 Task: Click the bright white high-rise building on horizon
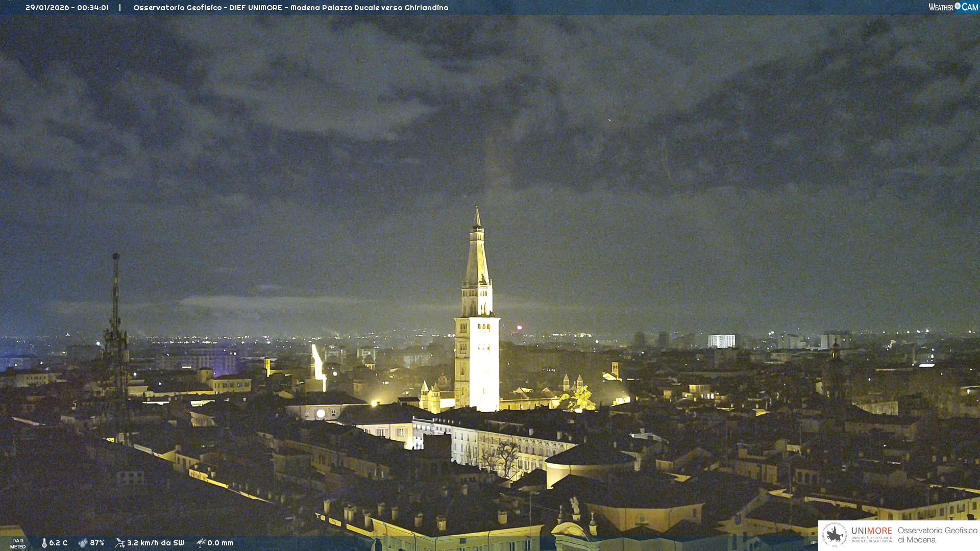click(721, 341)
